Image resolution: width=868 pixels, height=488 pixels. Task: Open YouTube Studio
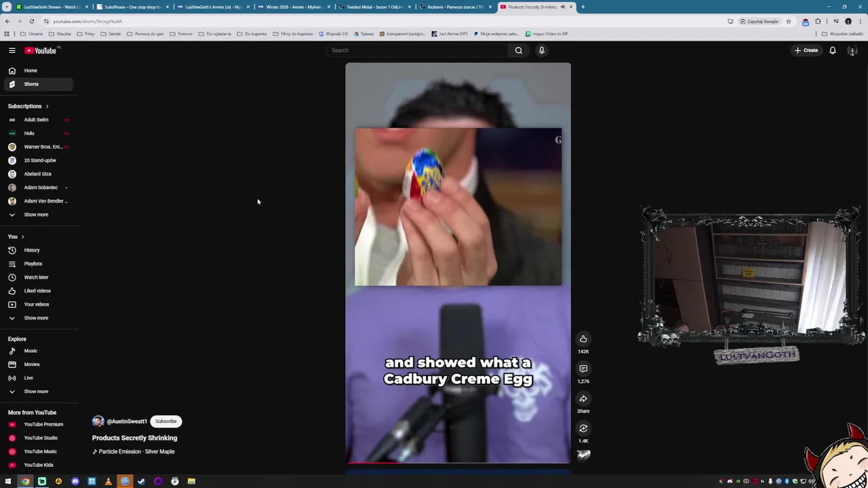click(x=38, y=438)
